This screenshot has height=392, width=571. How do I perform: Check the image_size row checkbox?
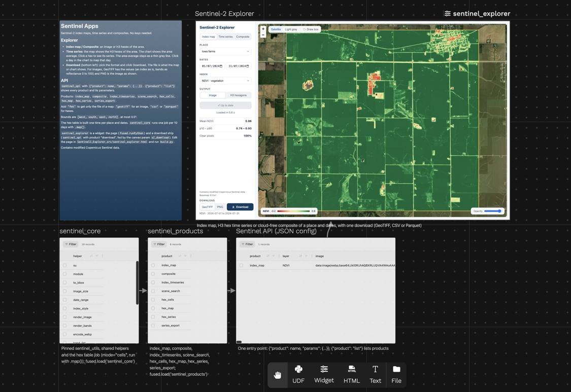65,291
